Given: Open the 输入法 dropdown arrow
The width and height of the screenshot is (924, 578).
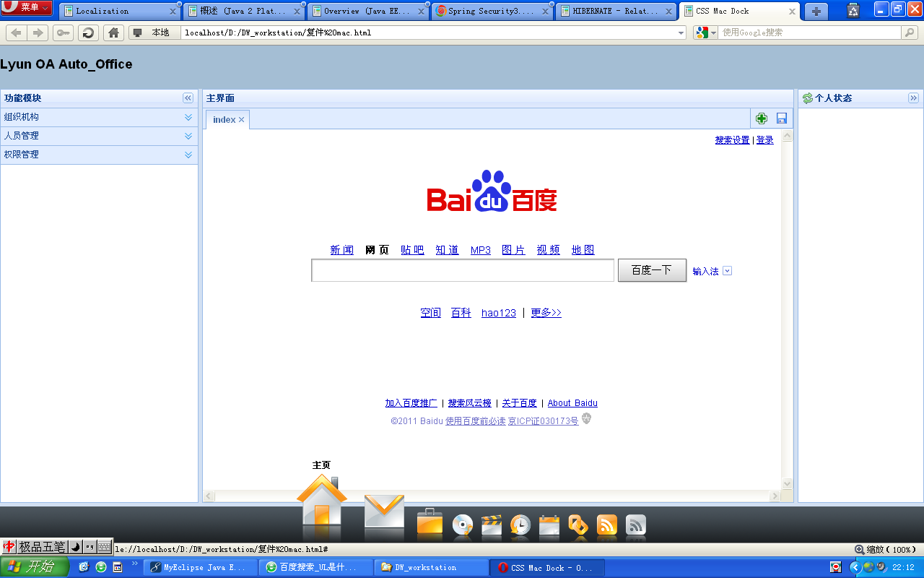Looking at the screenshot, I should (x=727, y=271).
